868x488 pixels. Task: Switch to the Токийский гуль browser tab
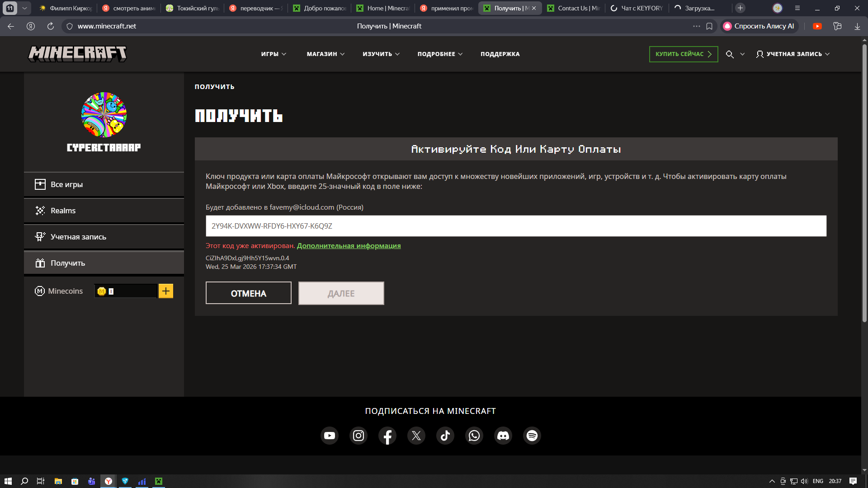pos(193,8)
